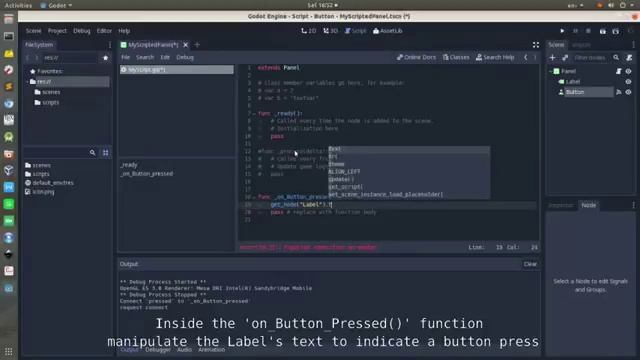The image size is (640, 360).
Task: Select the FileSystem dock tab
Action: [39, 45]
